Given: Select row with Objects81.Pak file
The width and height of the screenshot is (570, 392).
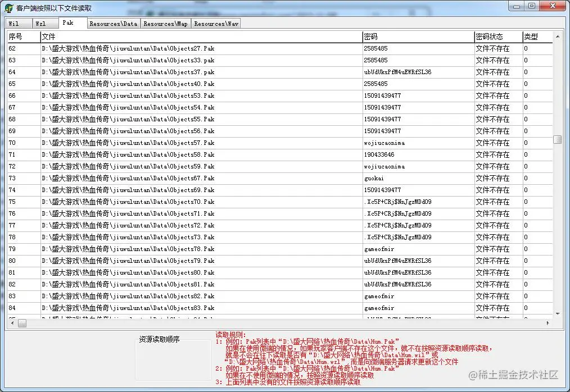Looking at the screenshot, I should [280, 285].
